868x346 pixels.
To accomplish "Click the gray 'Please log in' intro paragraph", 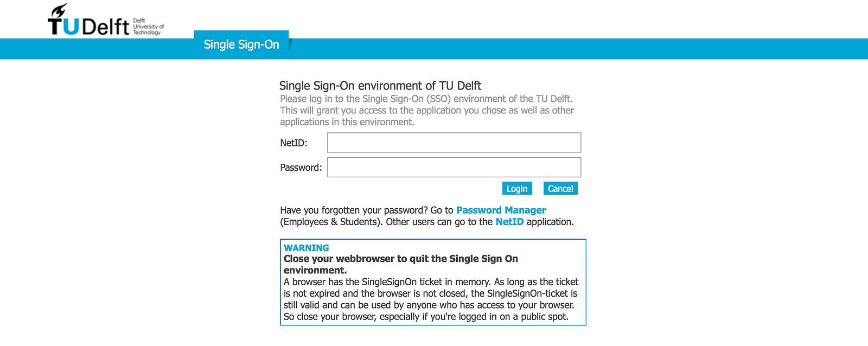I will click(x=426, y=110).
